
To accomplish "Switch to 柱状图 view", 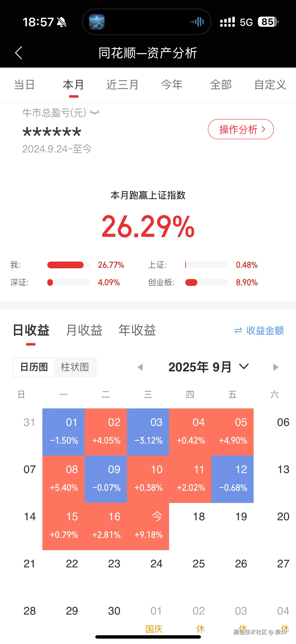I will (75, 367).
